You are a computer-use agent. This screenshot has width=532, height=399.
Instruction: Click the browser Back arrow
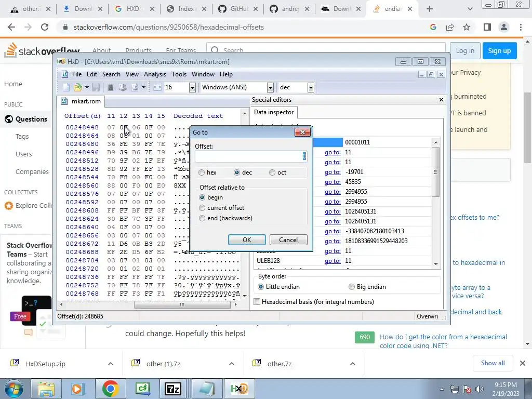click(11, 27)
